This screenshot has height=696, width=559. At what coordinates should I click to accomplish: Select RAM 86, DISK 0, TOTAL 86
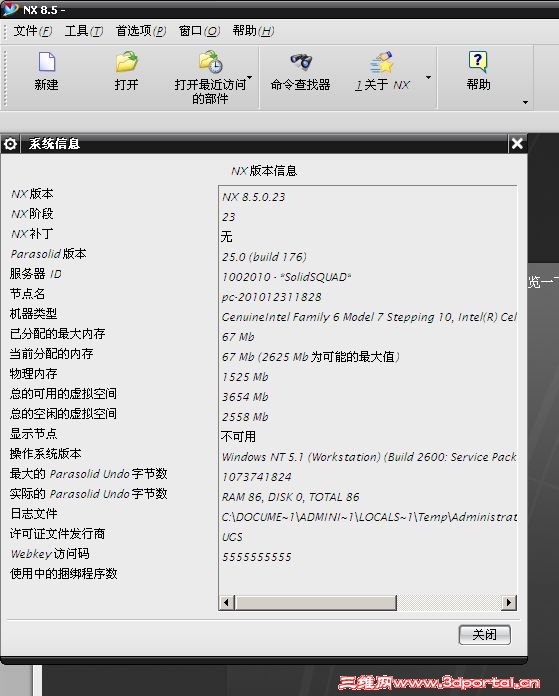pos(290,497)
